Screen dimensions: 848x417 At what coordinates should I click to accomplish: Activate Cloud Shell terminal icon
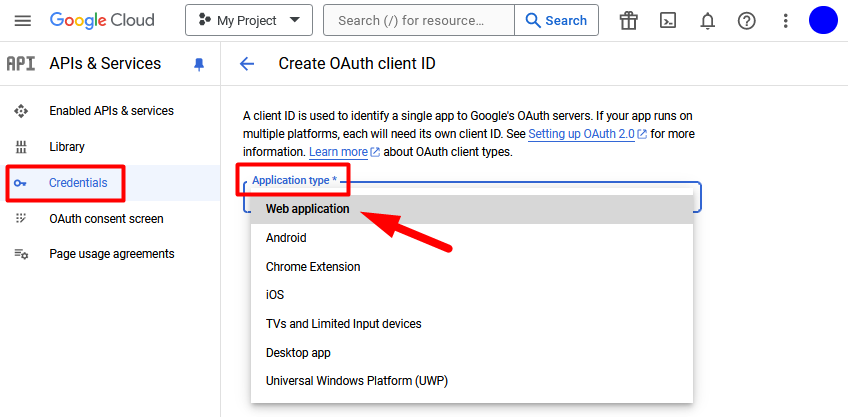(x=668, y=21)
